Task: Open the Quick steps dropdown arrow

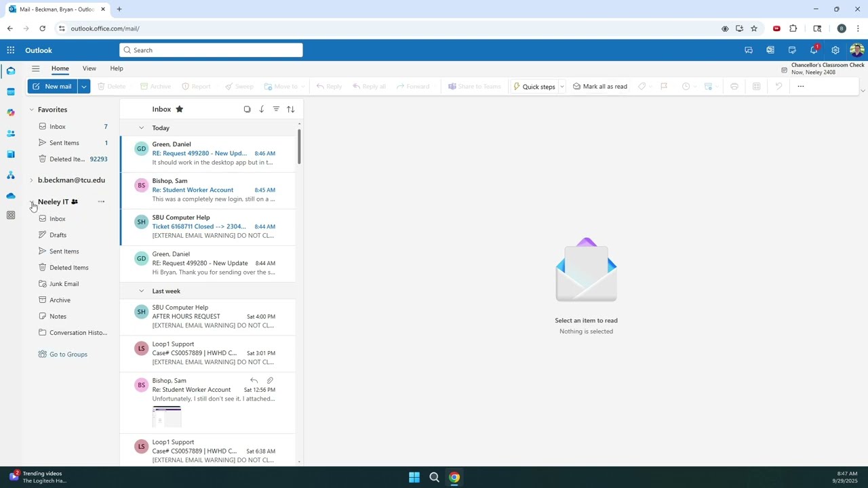Action: [562, 87]
